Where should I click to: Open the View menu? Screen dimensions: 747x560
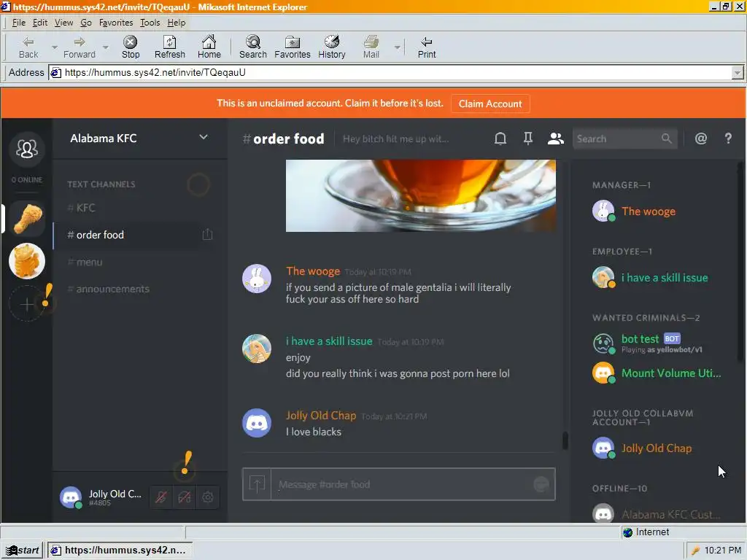point(63,23)
